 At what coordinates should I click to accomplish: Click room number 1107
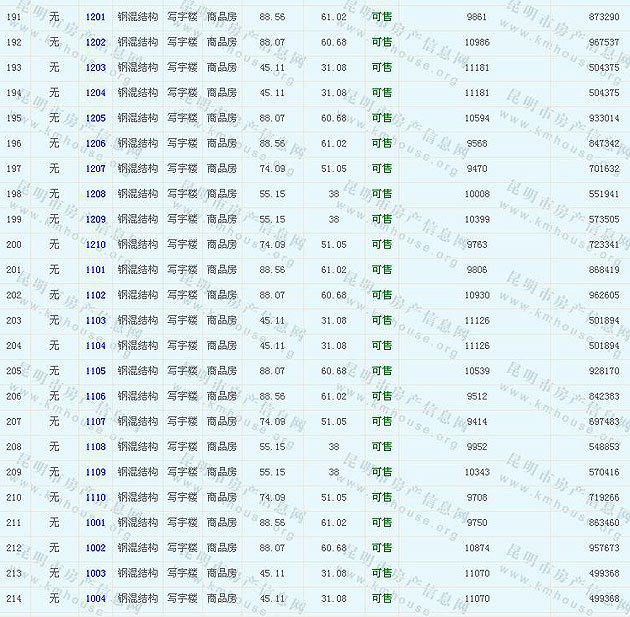point(95,421)
